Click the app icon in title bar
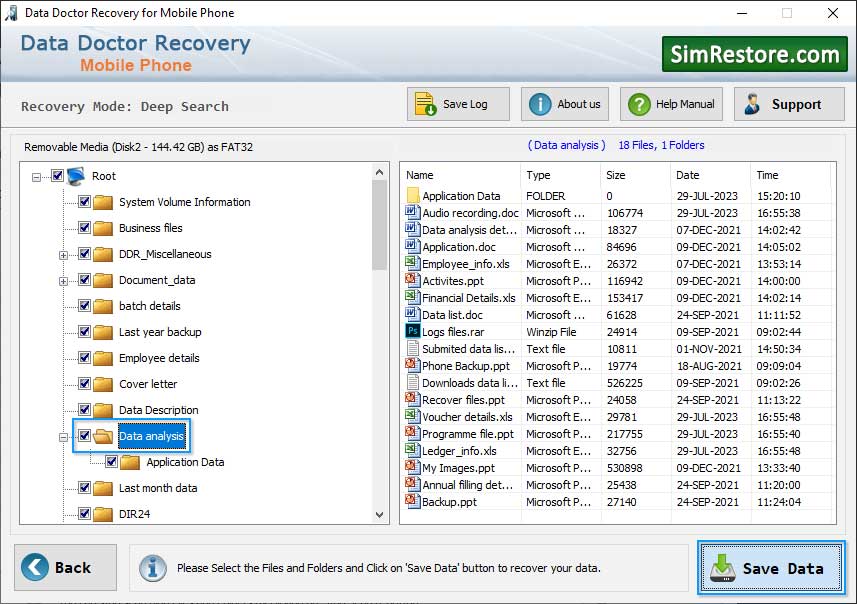This screenshot has height=604, width=857. 11,13
